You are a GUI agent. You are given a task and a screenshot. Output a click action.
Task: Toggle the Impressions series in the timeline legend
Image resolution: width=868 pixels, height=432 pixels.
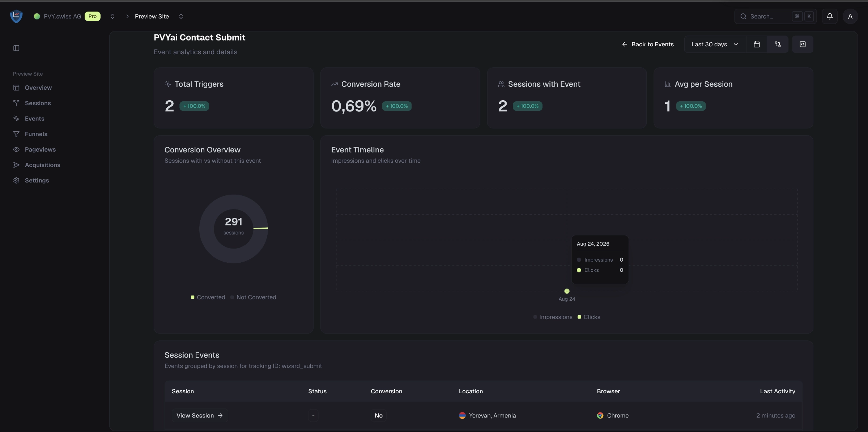pyautogui.click(x=553, y=317)
